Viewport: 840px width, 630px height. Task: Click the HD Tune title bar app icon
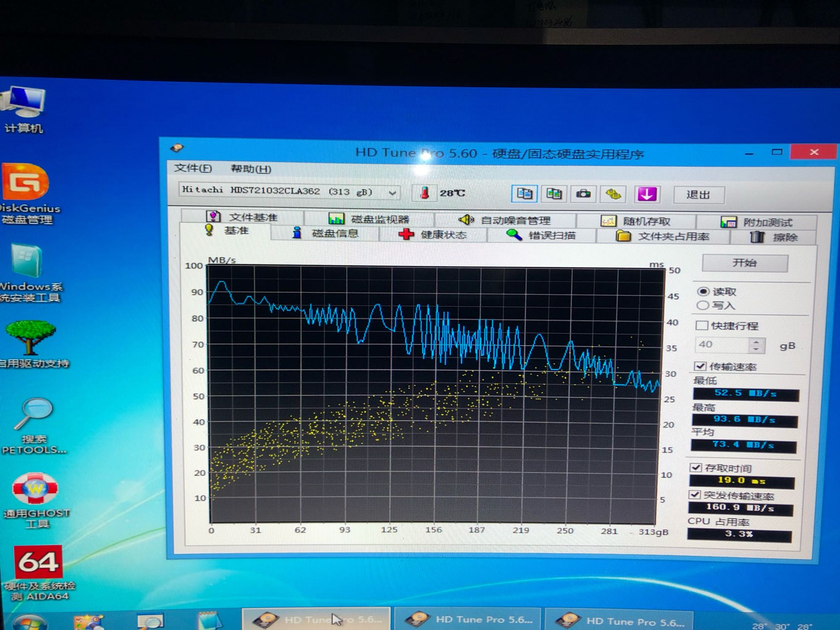[177, 148]
